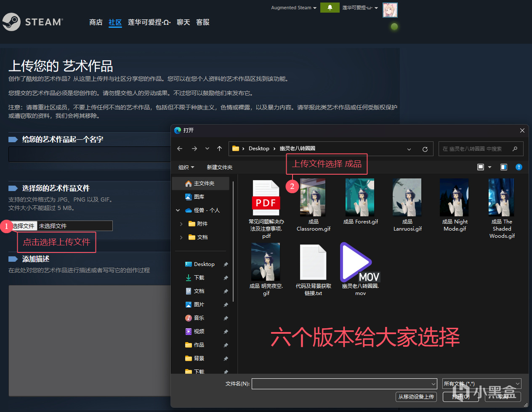532x412 pixels.
Task: Click the 文件名 input field
Action: [x=344, y=384]
